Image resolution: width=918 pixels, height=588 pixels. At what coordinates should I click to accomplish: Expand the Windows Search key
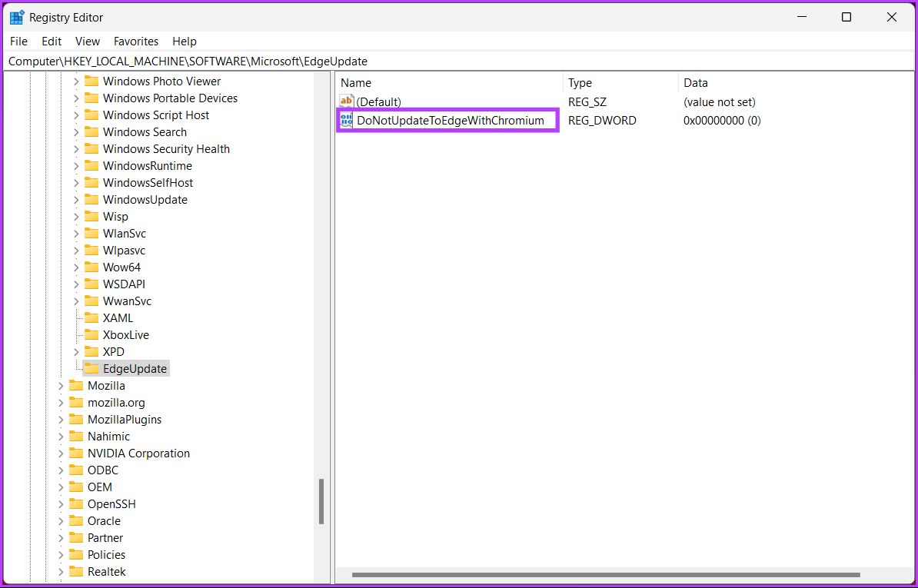pyautogui.click(x=76, y=132)
